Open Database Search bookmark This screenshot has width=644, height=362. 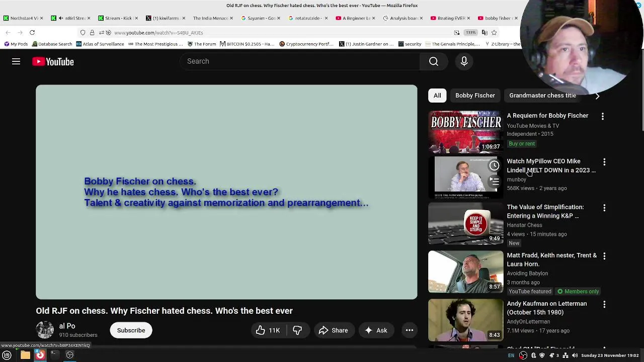coord(52,44)
